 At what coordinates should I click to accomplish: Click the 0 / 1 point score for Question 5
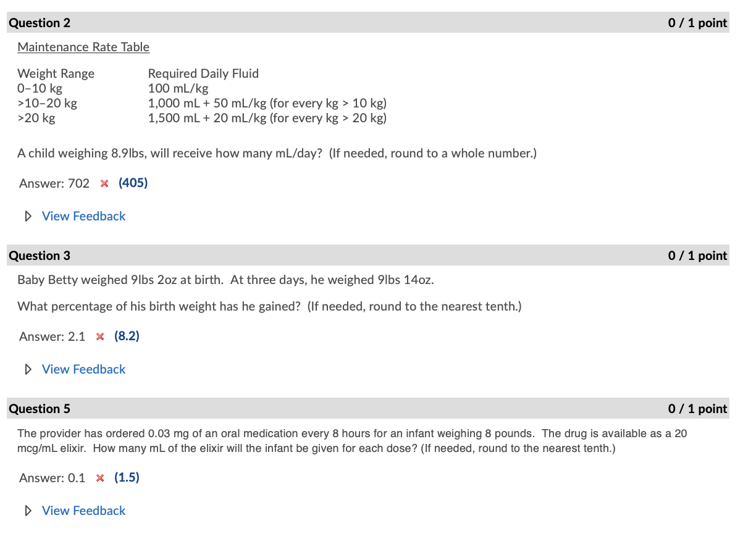(697, 409)
